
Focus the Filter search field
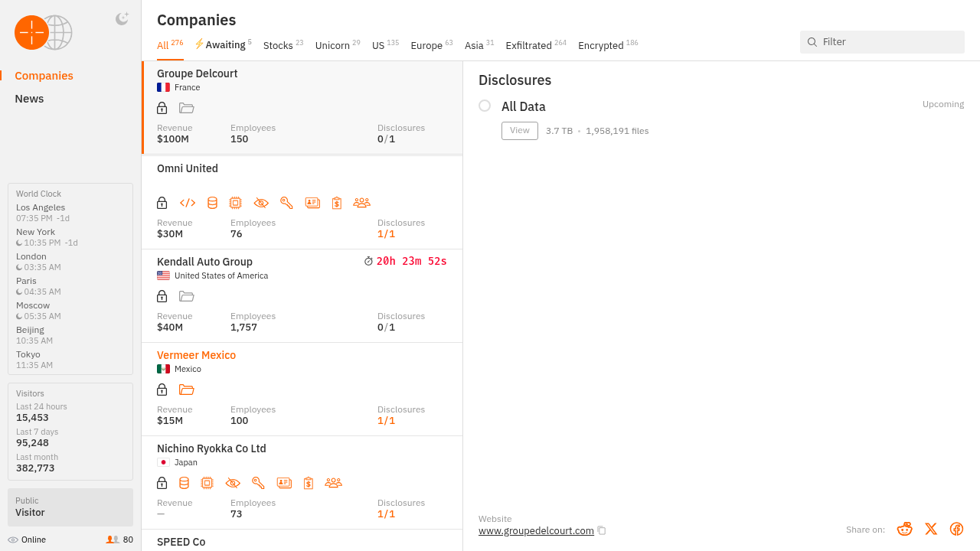click(x=882, y=42)
